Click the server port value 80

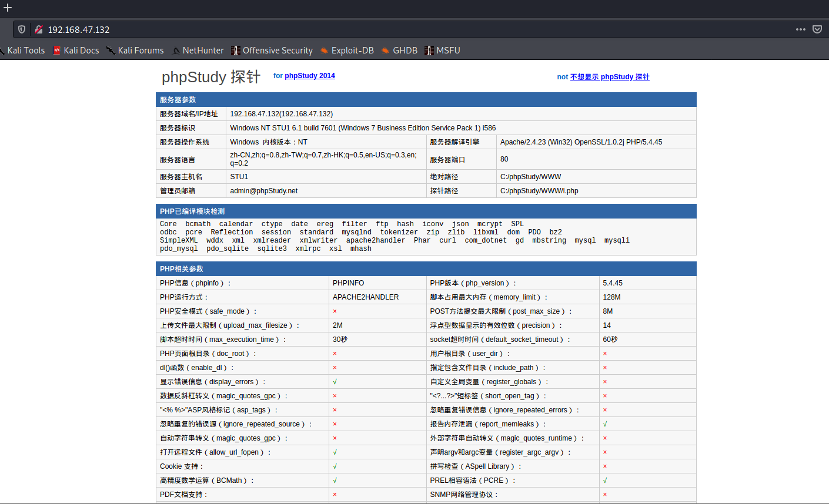[504, 159]
